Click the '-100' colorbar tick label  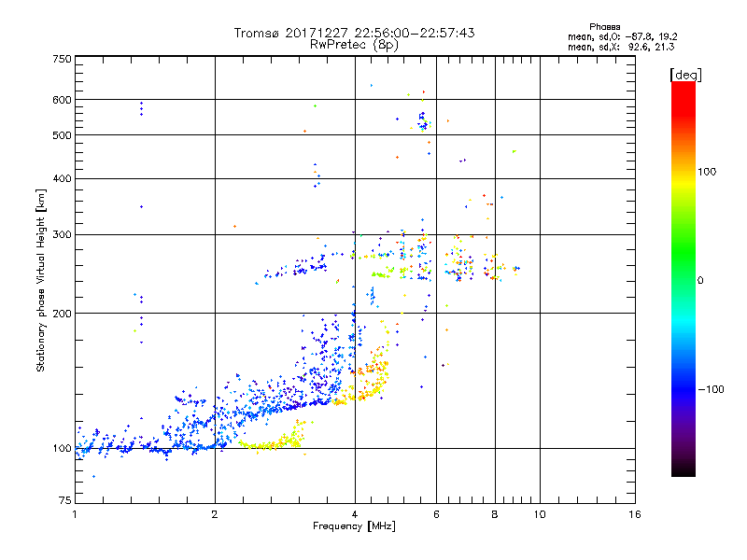(x=712, y=389)
